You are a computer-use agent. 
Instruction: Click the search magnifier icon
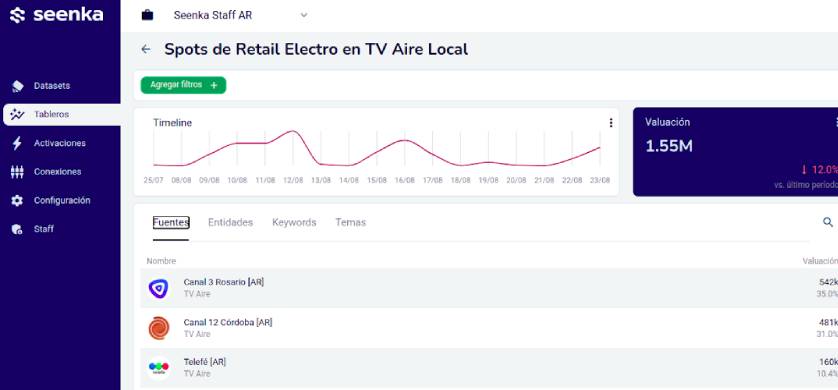tap(827, 222)
